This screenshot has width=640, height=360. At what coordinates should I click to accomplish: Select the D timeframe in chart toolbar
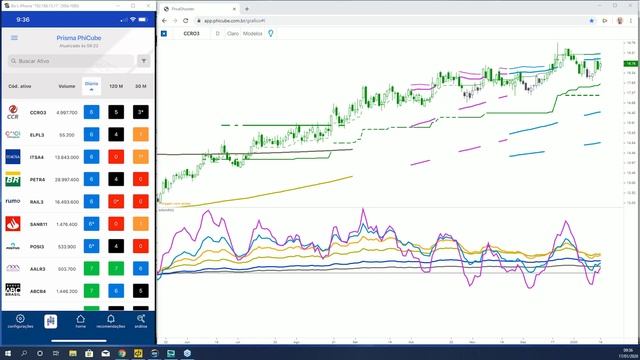[218, 33]
